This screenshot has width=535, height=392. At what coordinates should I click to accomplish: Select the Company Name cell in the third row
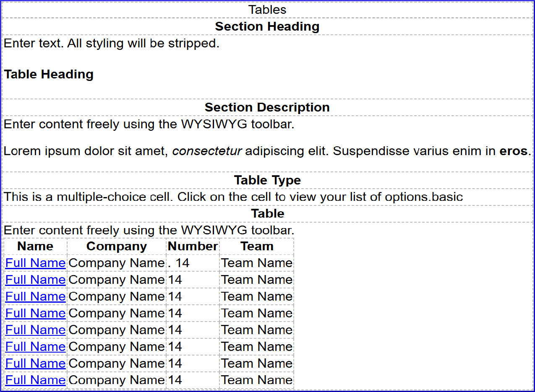pyautogui.click(x=116, y=296)
